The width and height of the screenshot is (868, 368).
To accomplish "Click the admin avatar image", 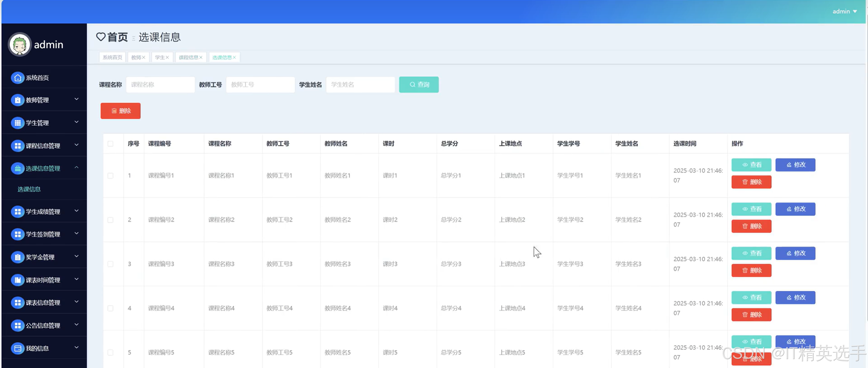I will coord(19,45).
